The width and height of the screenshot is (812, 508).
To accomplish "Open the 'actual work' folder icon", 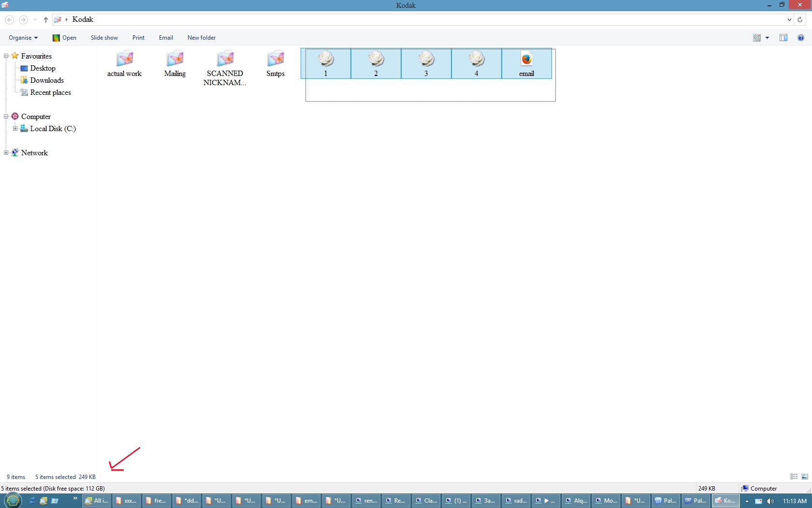I will [125, 60].
